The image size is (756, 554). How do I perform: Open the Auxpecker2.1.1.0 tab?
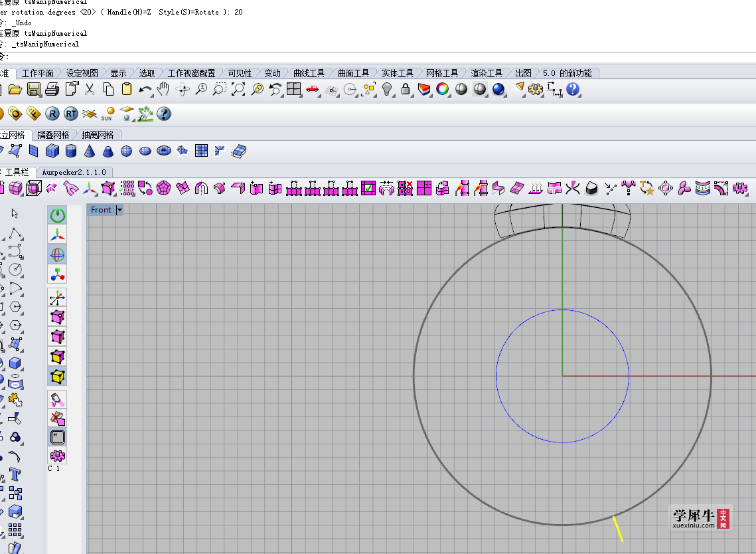click(74, 172)
